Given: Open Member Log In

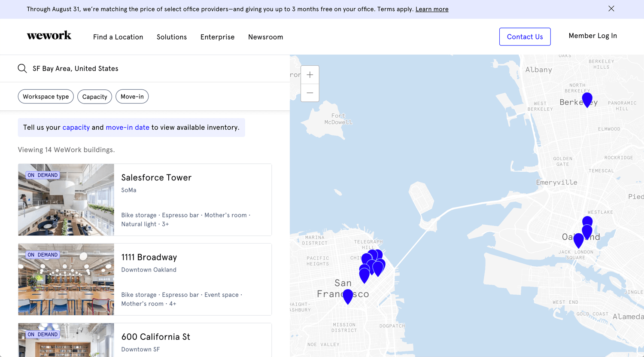Looking at the screenshot, I should 593,36.
